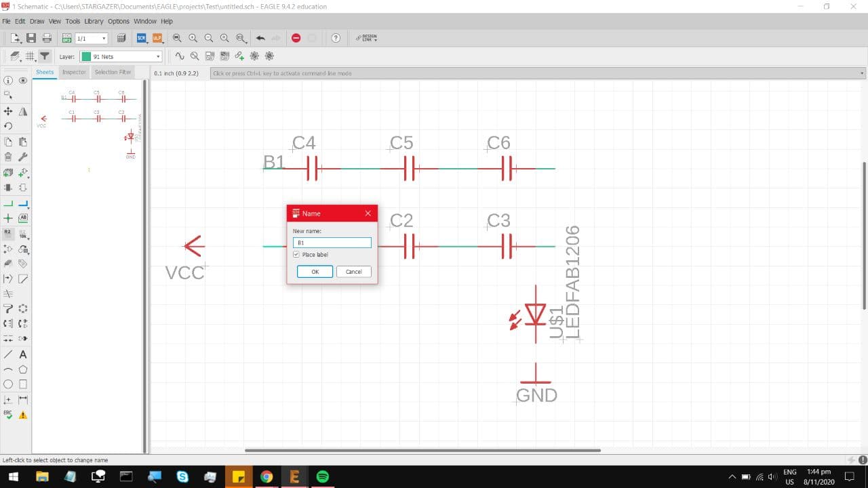Viewport: 868px width, 488px height.
Task: Click the Zoom to fit icon
Action: tap(178, 38)
